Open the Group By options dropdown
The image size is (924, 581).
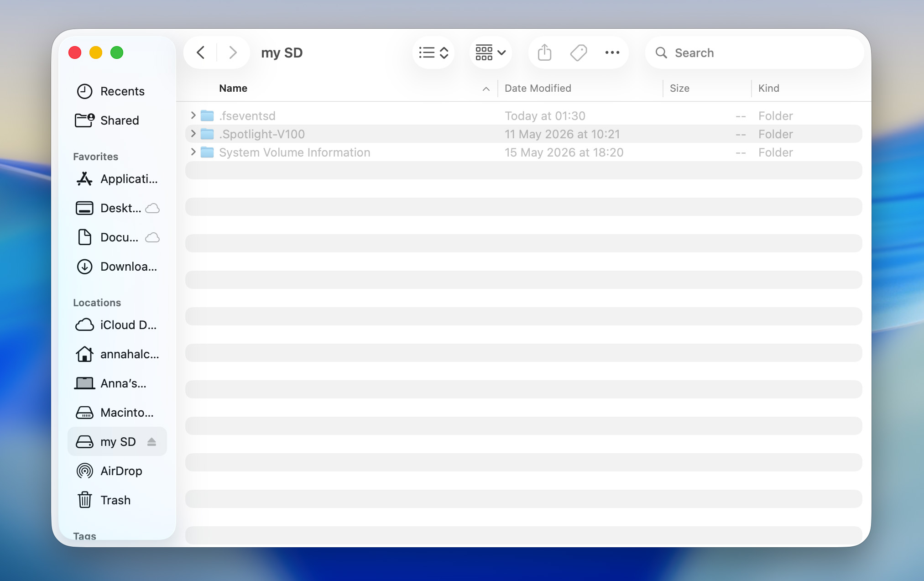(x=491, y=52)
